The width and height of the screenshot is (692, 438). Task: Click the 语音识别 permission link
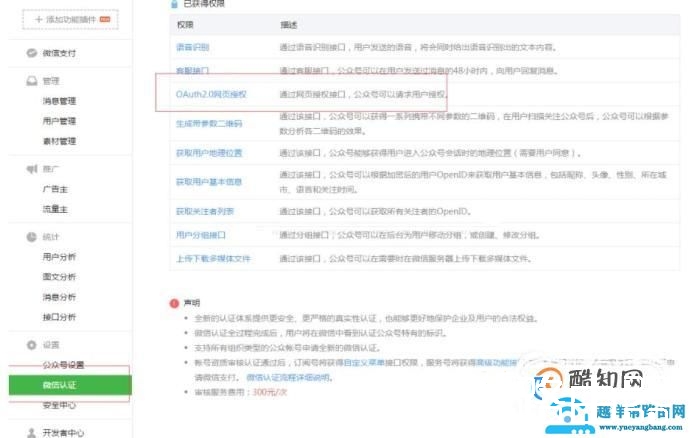tap(192, 47)
